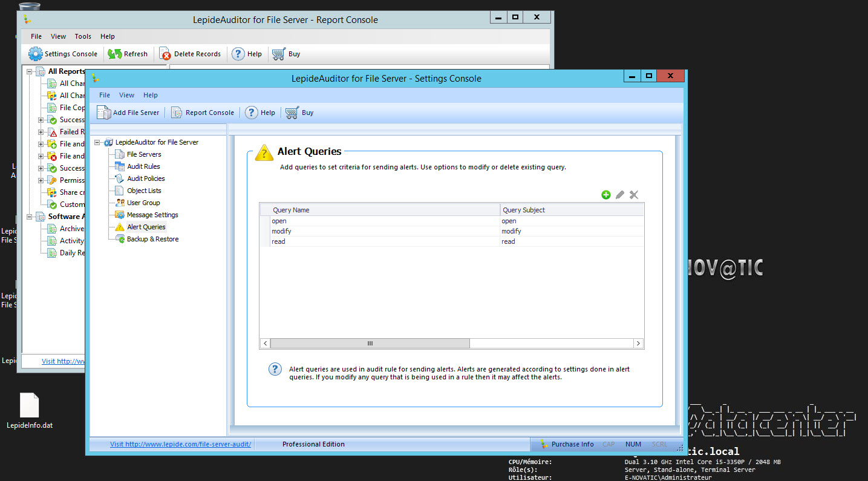
Task: Click Buy in Report Console toolbar
Action: (x=287, y=54)
